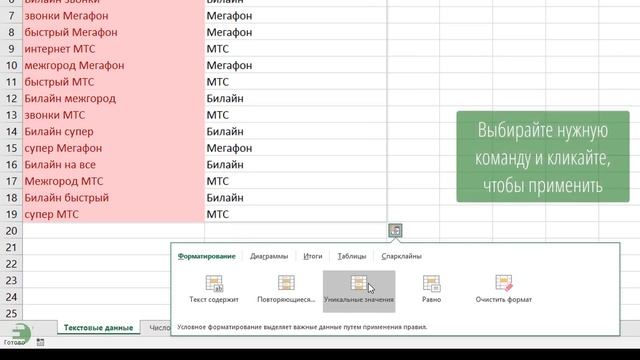Image resolution: width=640 pixels, height=360 pixels.
Task: Select cell 'супер Мегафон'
Action: pos(113,148)
